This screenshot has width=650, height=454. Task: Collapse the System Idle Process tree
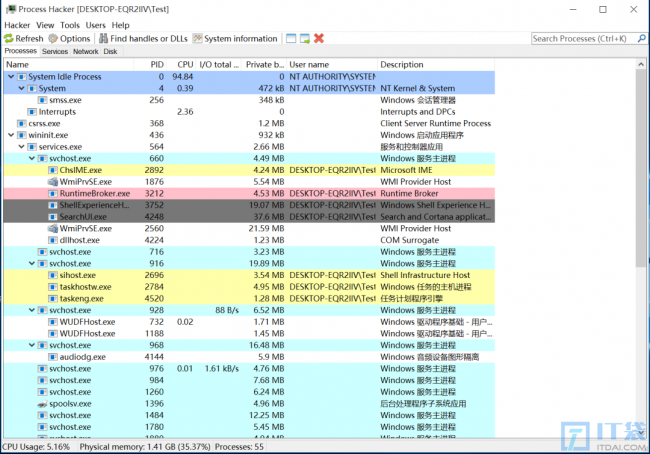(11, 77)
